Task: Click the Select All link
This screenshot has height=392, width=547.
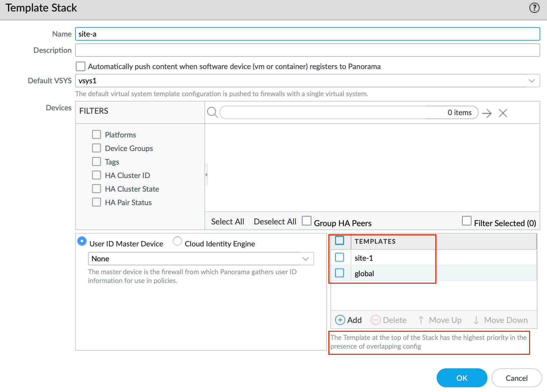Action: tap(227, 222)
